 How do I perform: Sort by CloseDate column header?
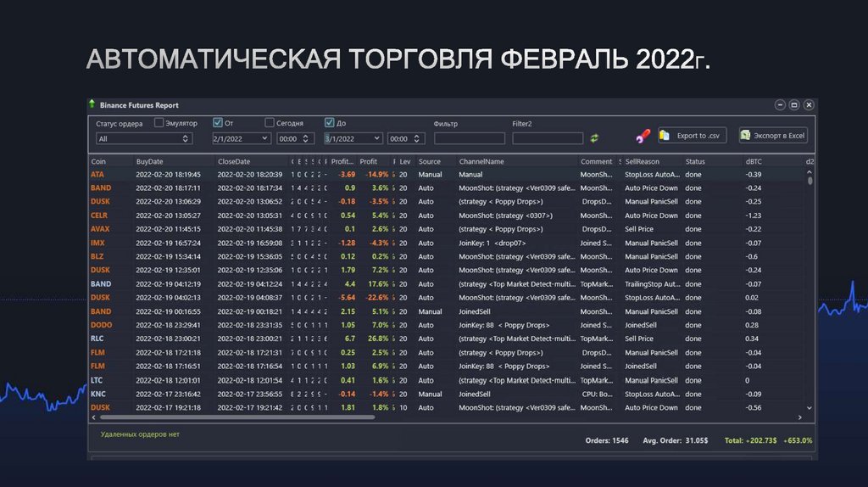pos(234,162)
